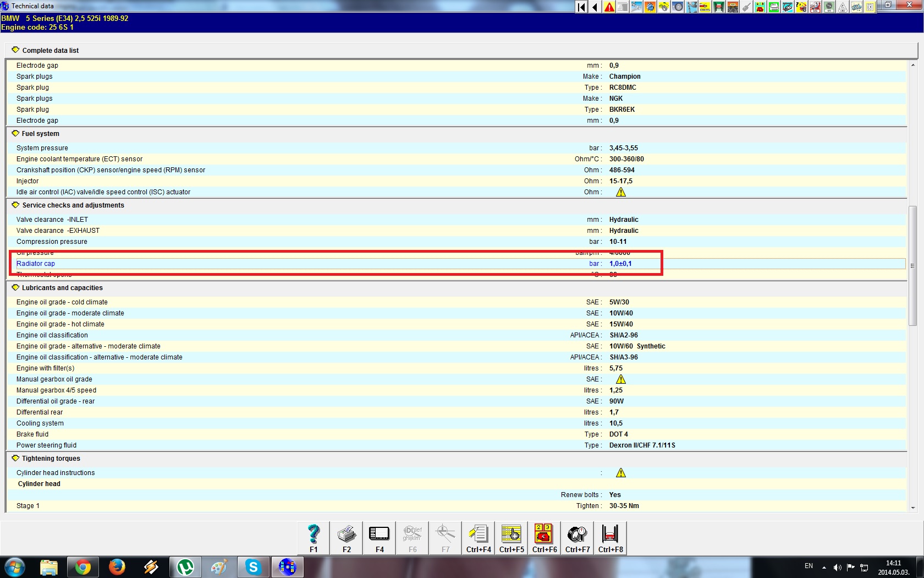The height and width of the screenshot is (578, 924).
Task: Collapse the Fuel system section
Action: (15, 133)
